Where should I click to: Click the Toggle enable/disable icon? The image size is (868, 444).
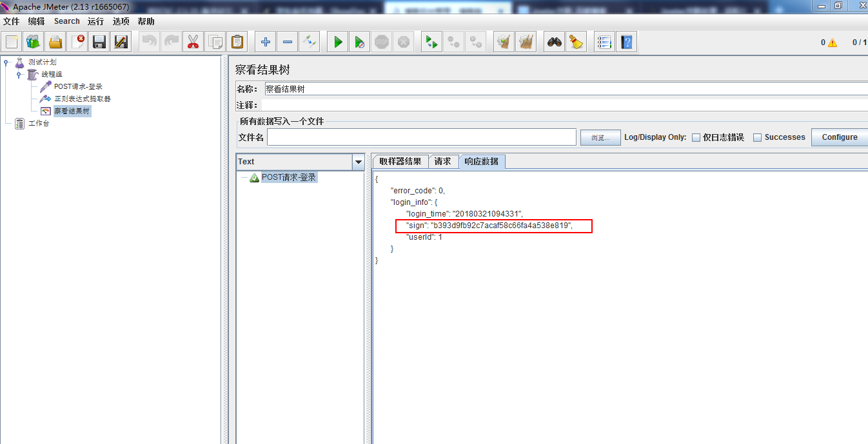[309, 43]
